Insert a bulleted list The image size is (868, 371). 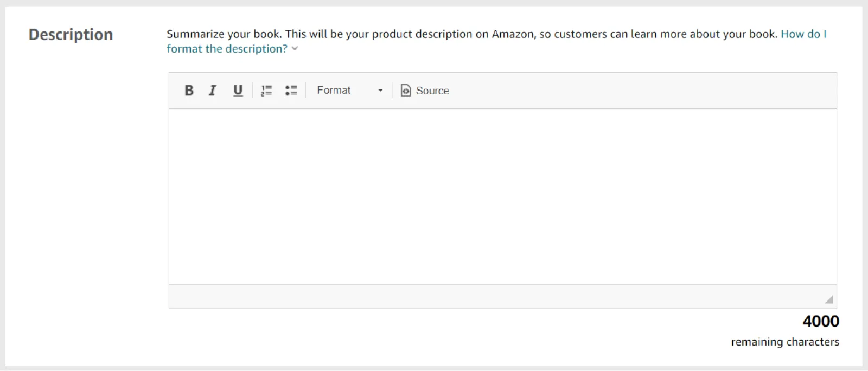click(291, 91)
